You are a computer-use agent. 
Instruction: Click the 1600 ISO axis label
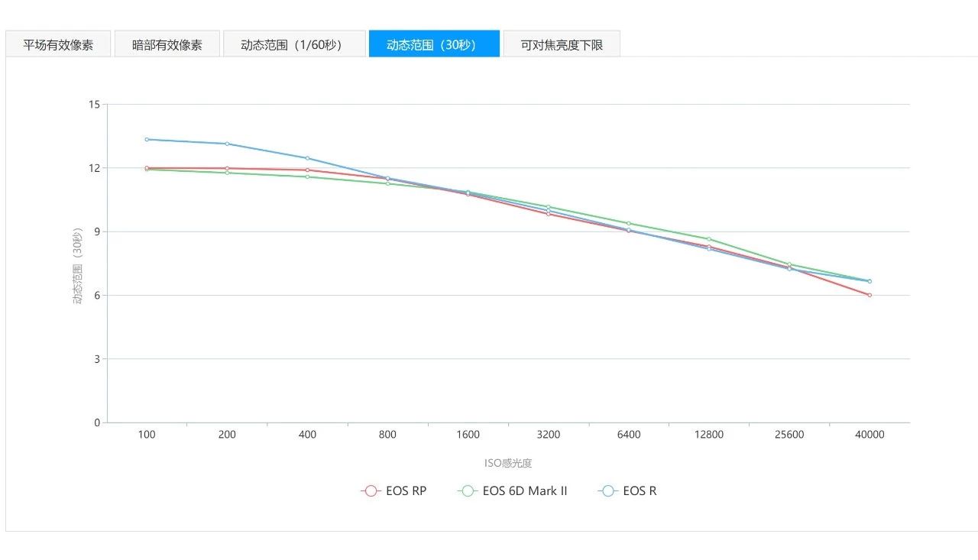468,435
